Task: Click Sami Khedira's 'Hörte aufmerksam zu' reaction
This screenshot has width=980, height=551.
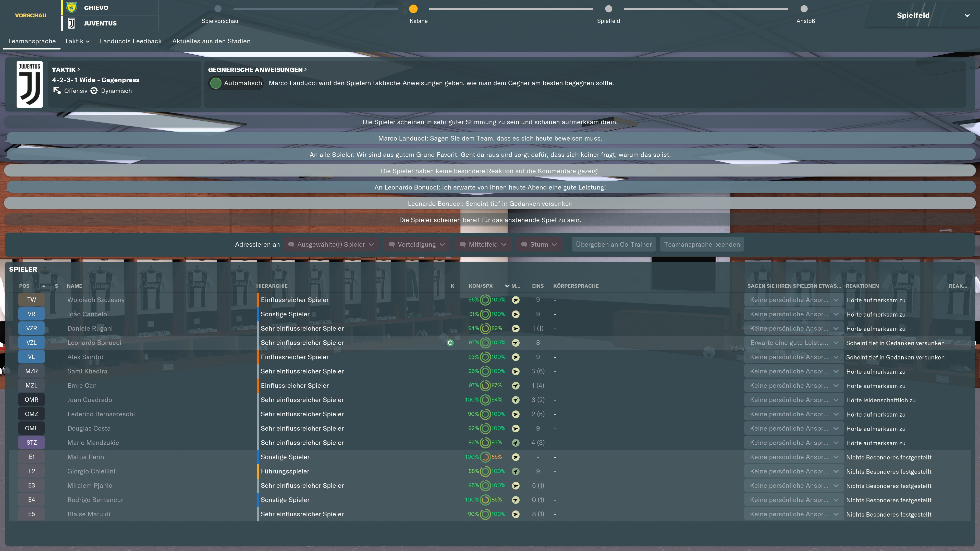Action: [x=876, y=371]
